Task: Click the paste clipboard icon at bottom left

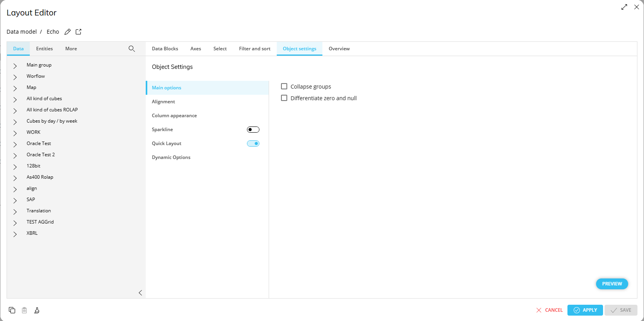Action: [x=24, y=310]
